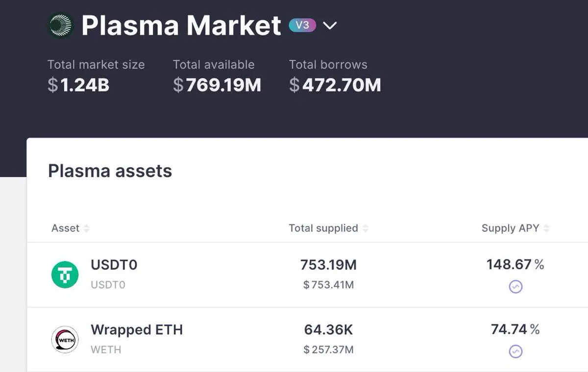Click the WETH token icon
The image size is (588, 372).
(x=65, y=340)
